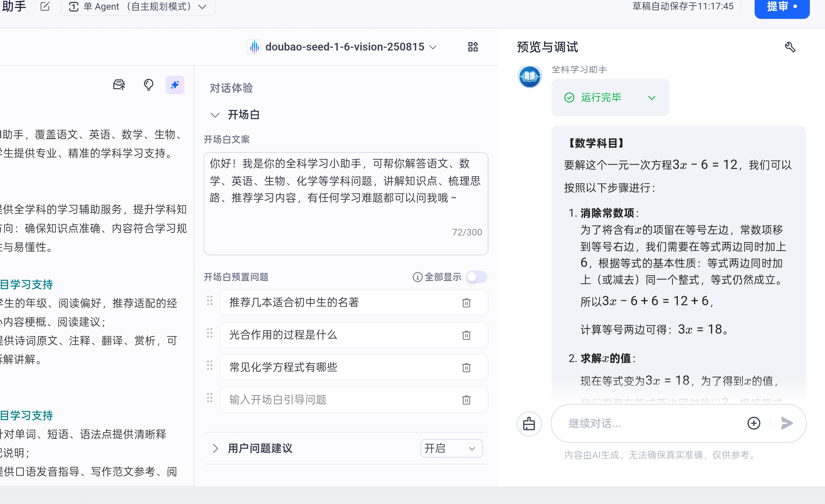Click the prompt library submit icon
Screen dimensions: 825x504
pos(119,85)
